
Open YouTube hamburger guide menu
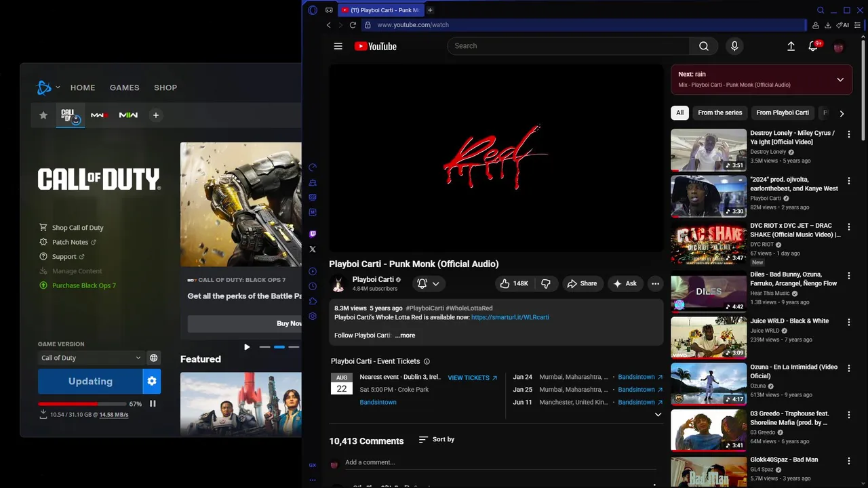338,46
